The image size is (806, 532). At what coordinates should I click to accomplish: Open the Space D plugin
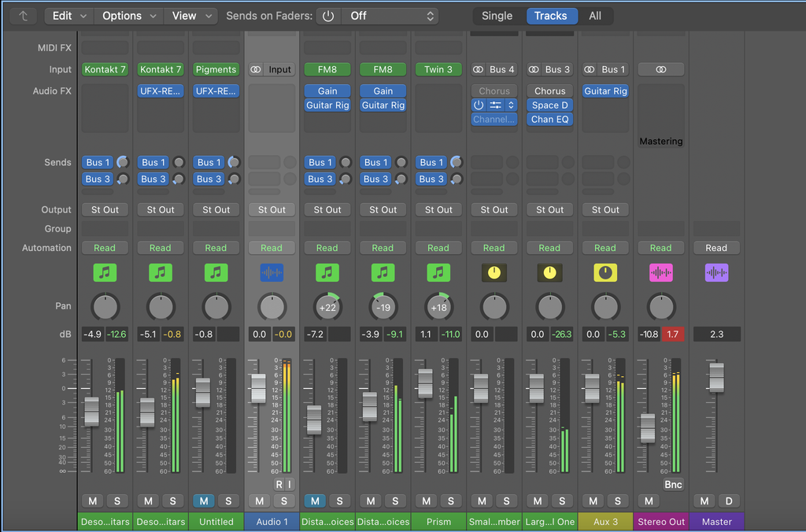coord(549,105)
